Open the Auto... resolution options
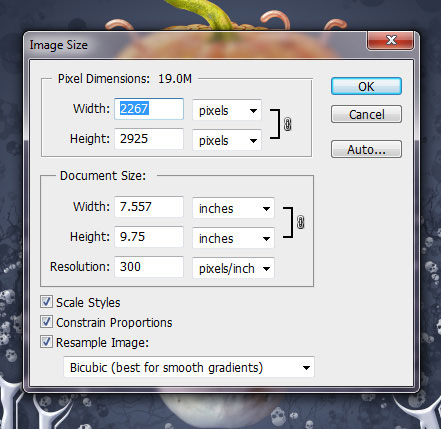This screenshot has height=429, width=441. [366, 149]
